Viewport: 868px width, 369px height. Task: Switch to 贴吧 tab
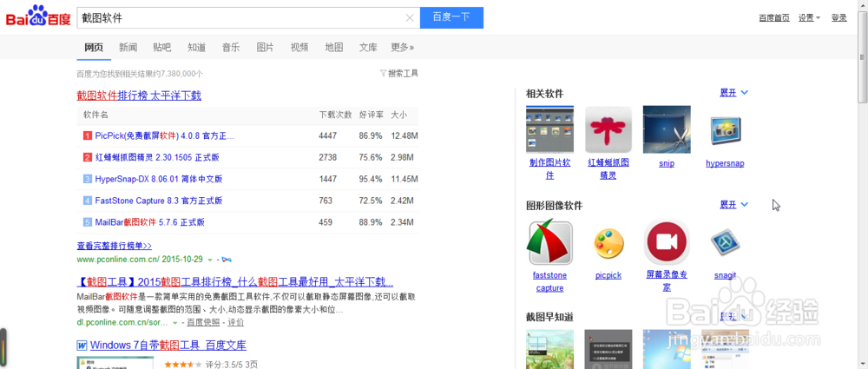162,47
